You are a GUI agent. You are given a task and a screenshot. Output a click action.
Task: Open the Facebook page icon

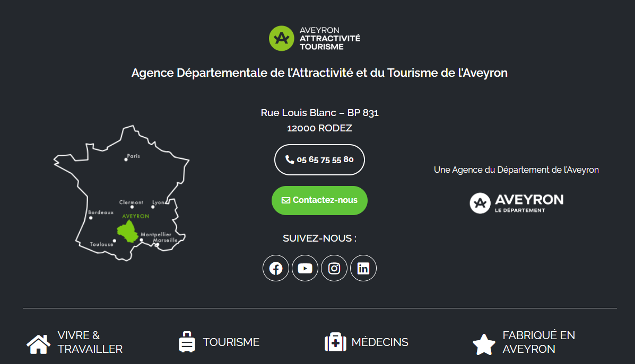point(276,268)
